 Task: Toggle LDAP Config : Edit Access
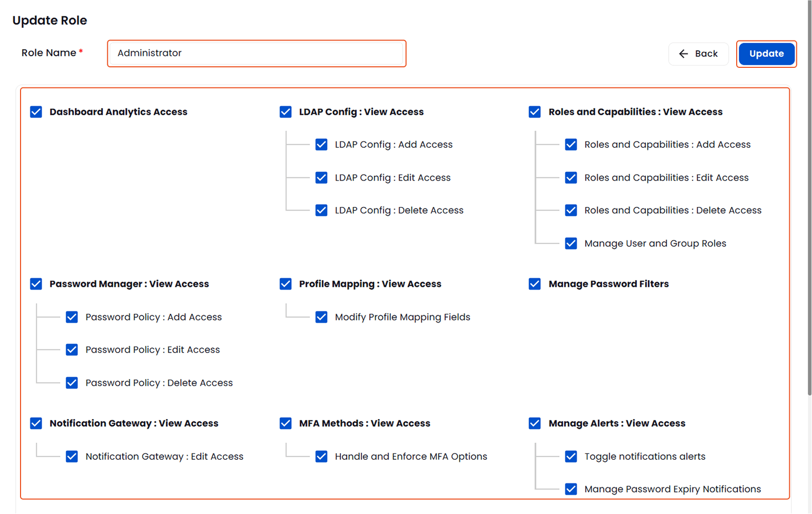pos(321,177)
